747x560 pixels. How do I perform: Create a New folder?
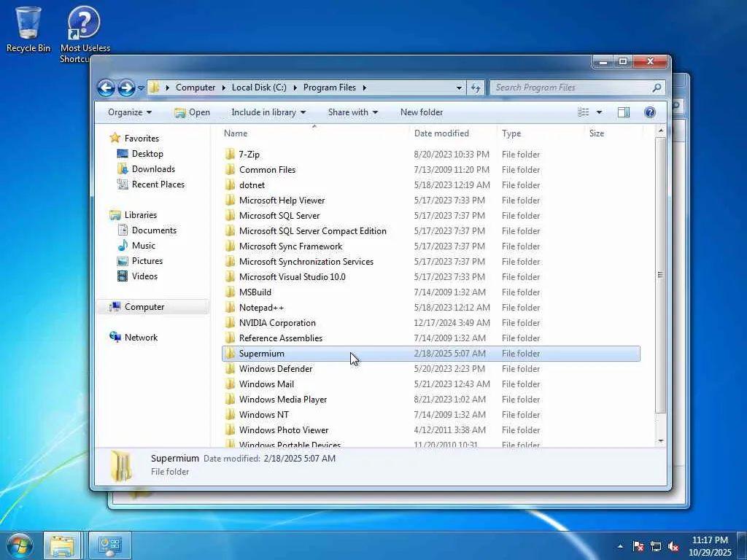point(422,112)
